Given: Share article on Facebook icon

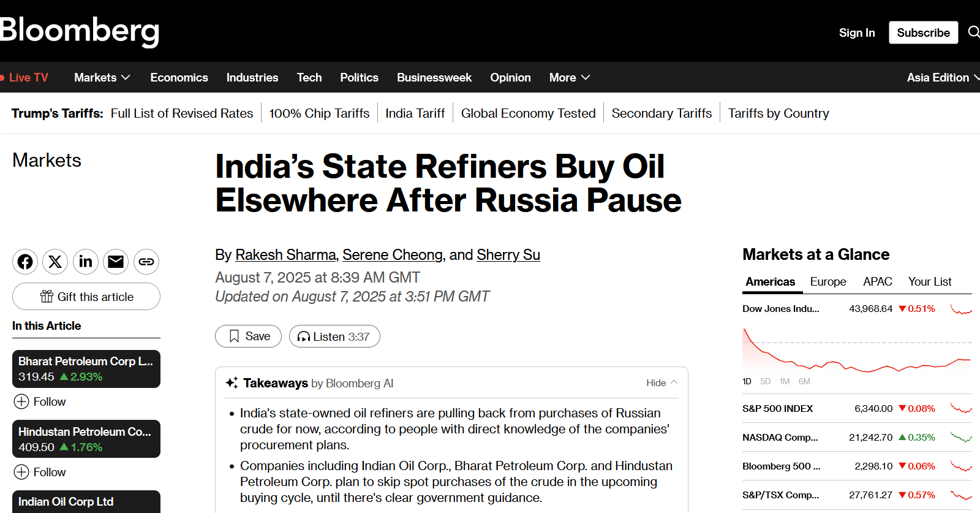Looking at the screenshot, I should click(x=25, y=262).
